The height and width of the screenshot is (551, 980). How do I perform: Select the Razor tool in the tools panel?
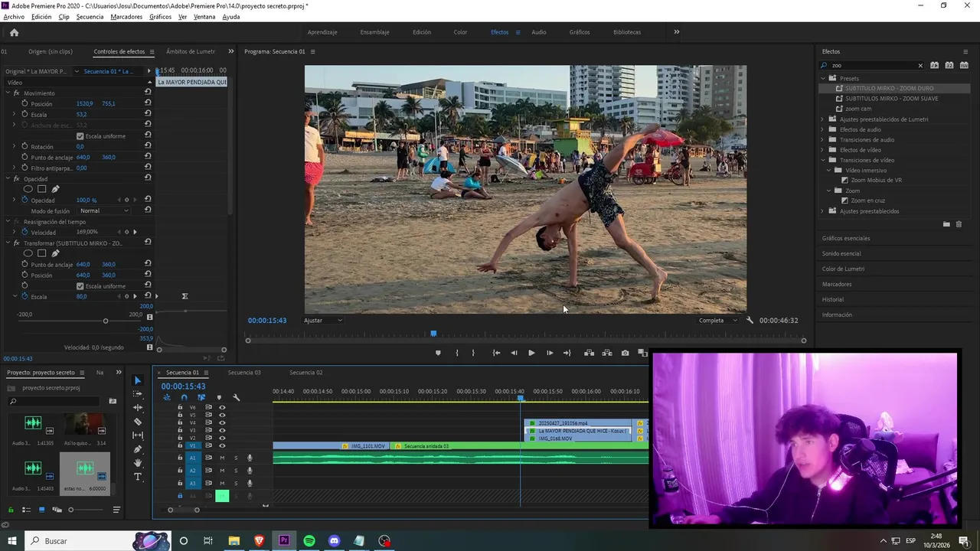[x=138, y=422]
